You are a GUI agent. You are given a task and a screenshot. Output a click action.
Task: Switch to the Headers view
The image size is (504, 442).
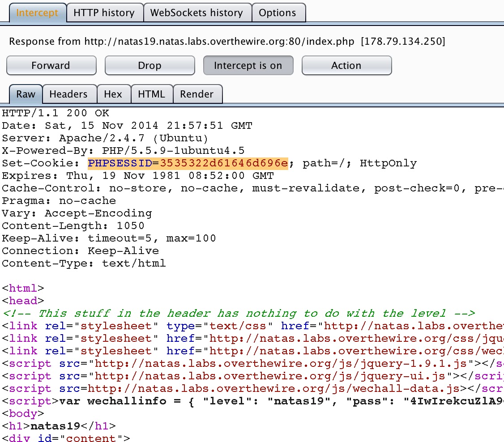(x=69, y=94)
